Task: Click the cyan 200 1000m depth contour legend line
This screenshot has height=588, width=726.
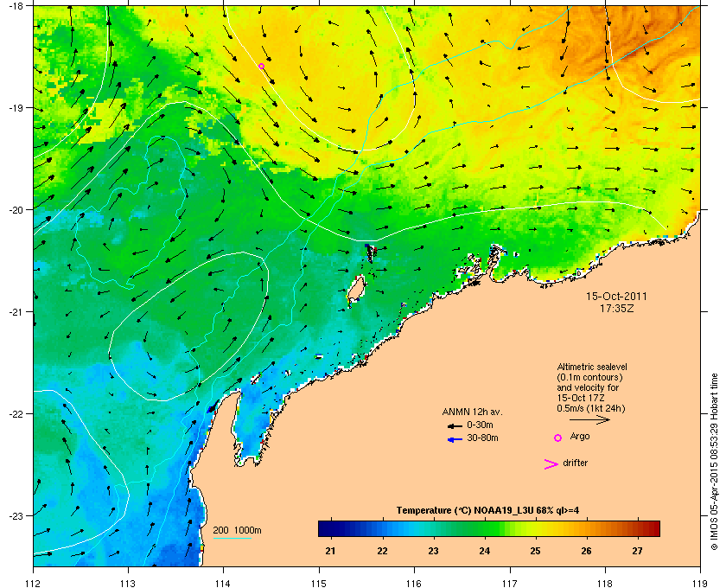Action: tap(232, 538)
